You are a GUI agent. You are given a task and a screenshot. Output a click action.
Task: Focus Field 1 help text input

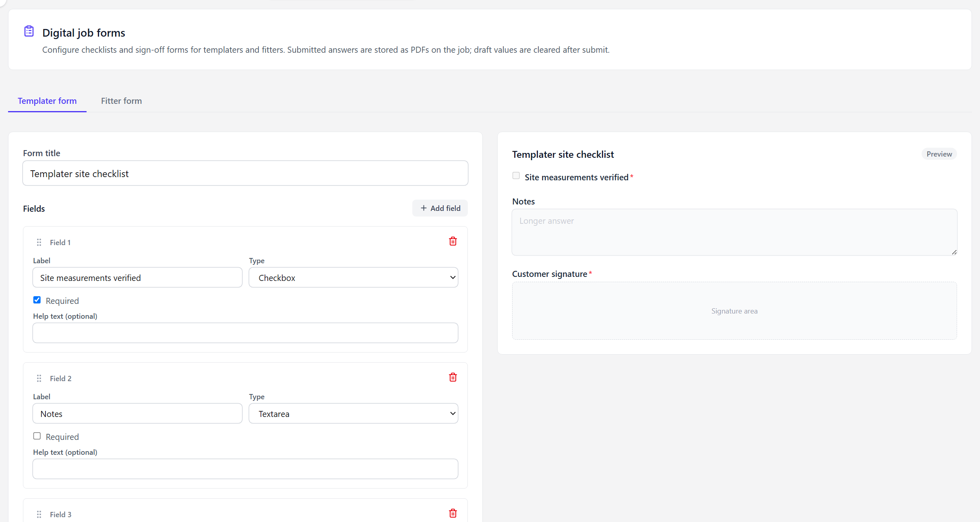[245, 333]
